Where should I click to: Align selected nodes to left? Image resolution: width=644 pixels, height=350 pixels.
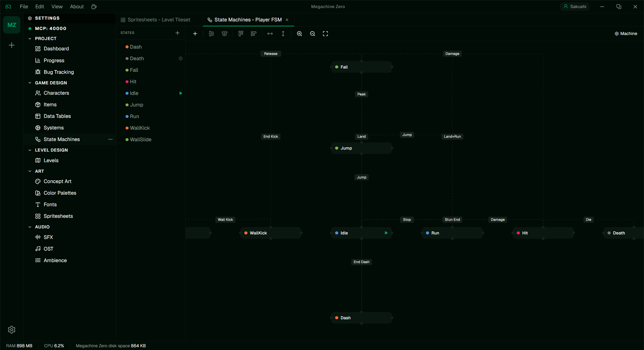(x=254, y=34)
